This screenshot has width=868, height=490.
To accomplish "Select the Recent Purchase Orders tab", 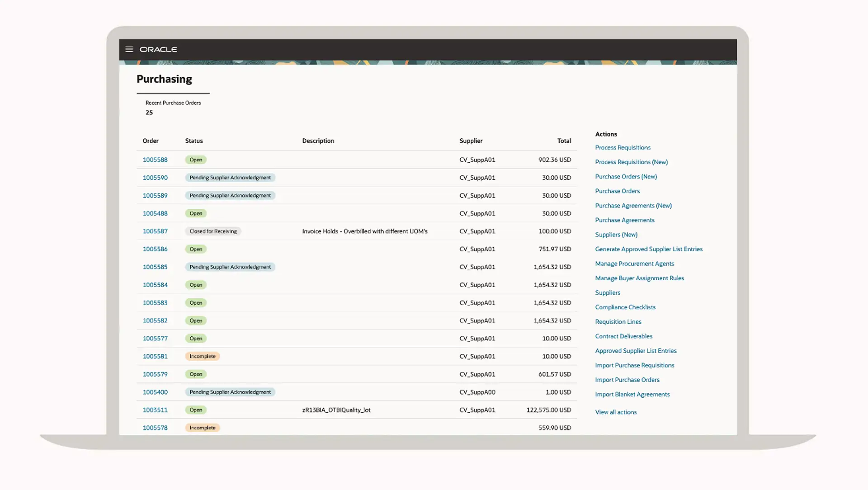I will pos(173,108).
